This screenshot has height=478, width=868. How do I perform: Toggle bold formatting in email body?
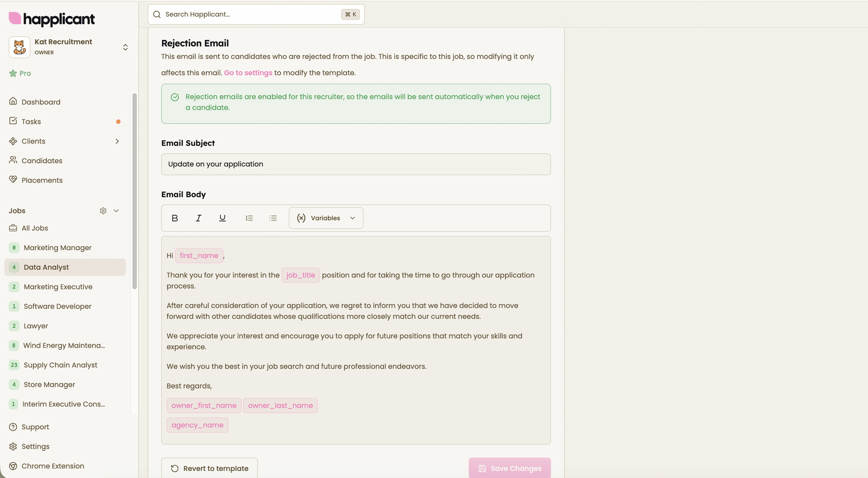pyautogui.click(x=175, y=218)
